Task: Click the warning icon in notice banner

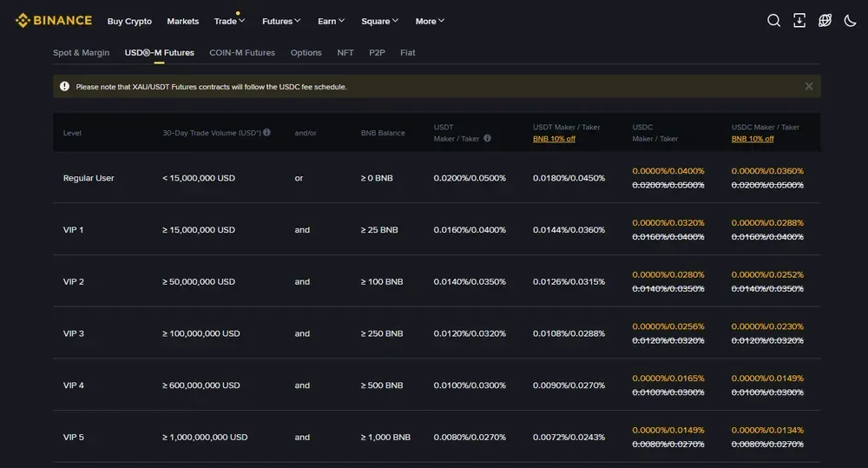Action: pos(64,86)
